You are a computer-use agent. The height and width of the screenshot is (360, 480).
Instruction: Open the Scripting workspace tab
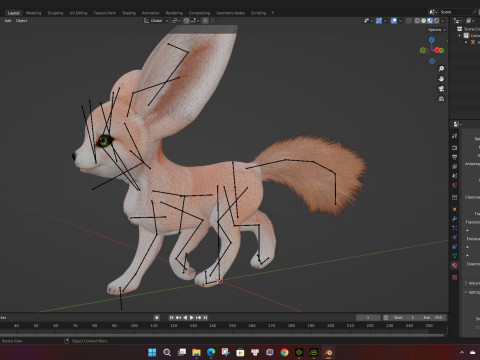(x=258, y=13)
